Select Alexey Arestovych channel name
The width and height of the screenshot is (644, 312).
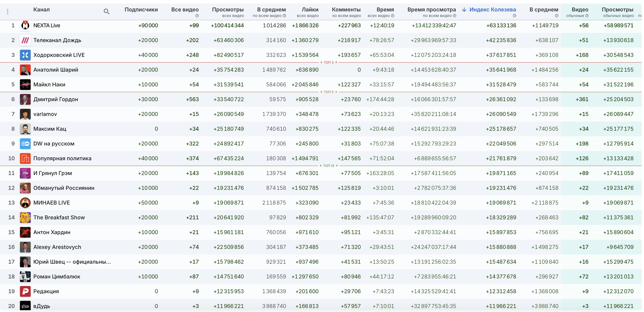pos(57,247)
